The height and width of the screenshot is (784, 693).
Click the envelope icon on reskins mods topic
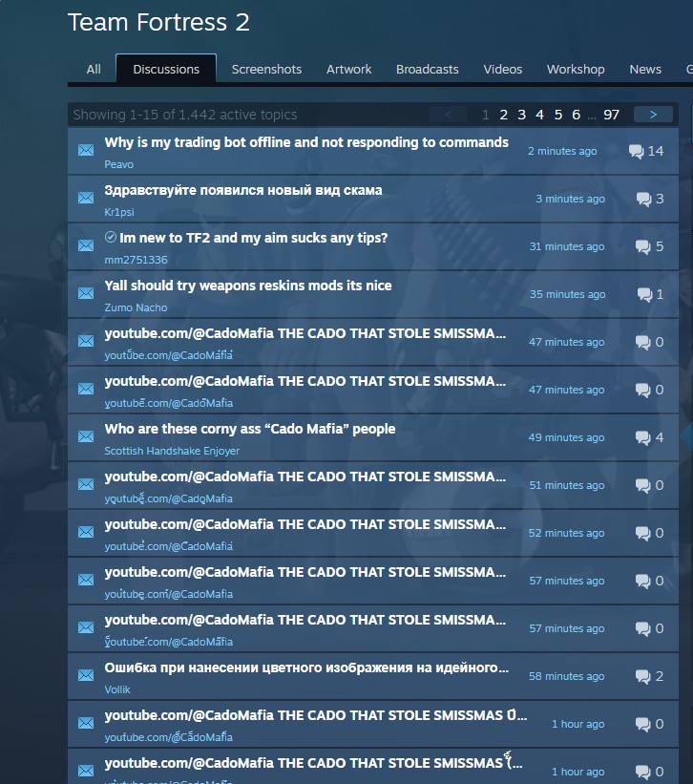86,293
